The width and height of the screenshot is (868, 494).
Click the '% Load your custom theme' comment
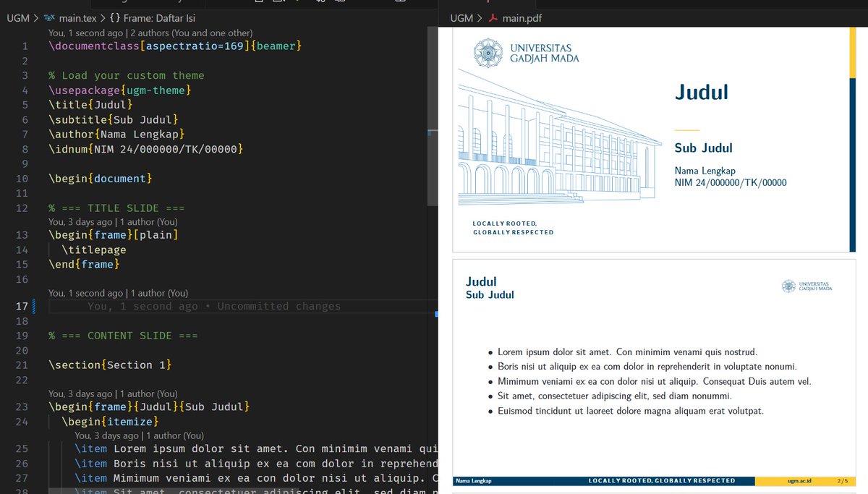pyautogui.click(x=127, y=75)
